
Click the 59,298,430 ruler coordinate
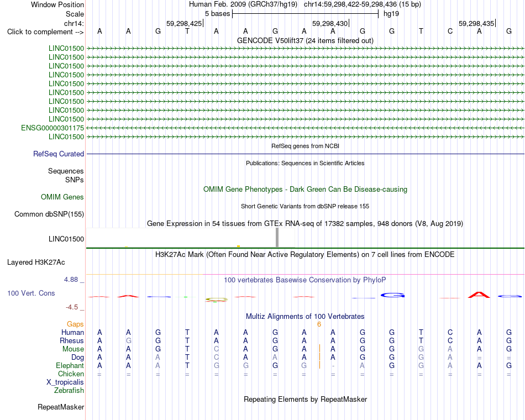pyautogui.click(x=330, y=23)
